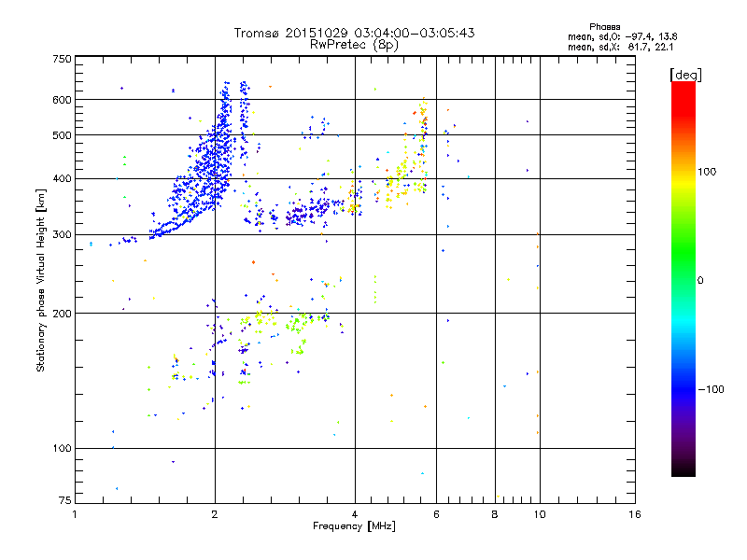Screen dimensions: 747x560
Task: Click the plot title 'Tromsø 20151029 03:04:00-03:05:43'
Action: 355,33
